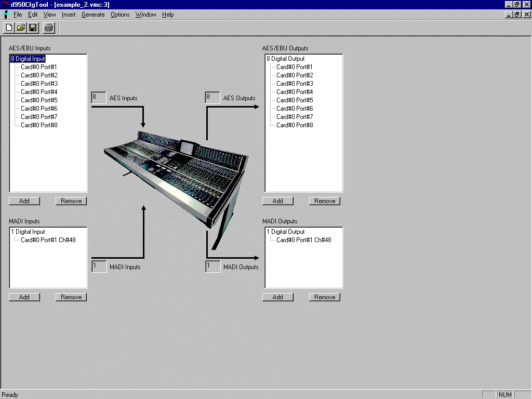Select Card#0 Port#2 in AES/EBU Inputs
Viewport: 532px width, 399px height.
pos(39,75)
